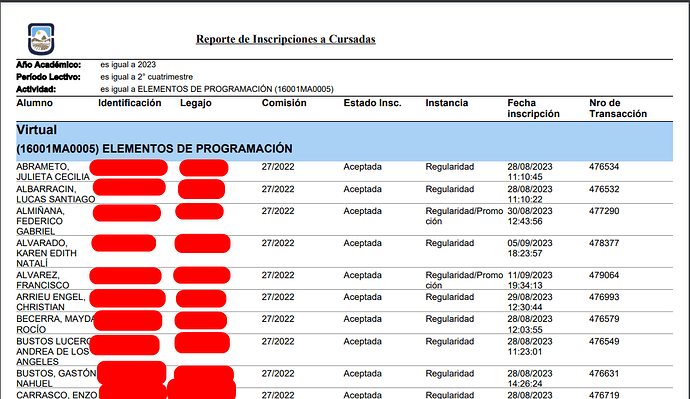Click 'Regularidad' in the ABRAMETO row
Viewport: 690px width, 399px height.
click(x=450, y=167)
